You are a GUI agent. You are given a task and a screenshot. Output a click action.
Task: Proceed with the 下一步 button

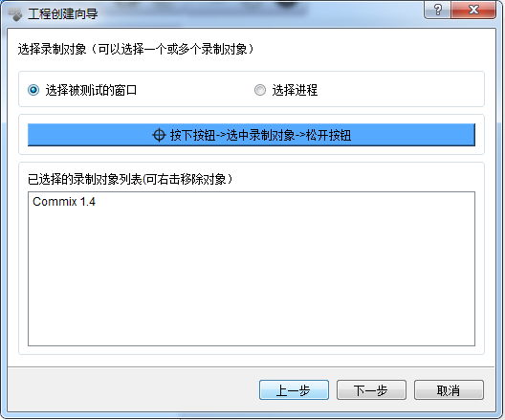point(371,390)
